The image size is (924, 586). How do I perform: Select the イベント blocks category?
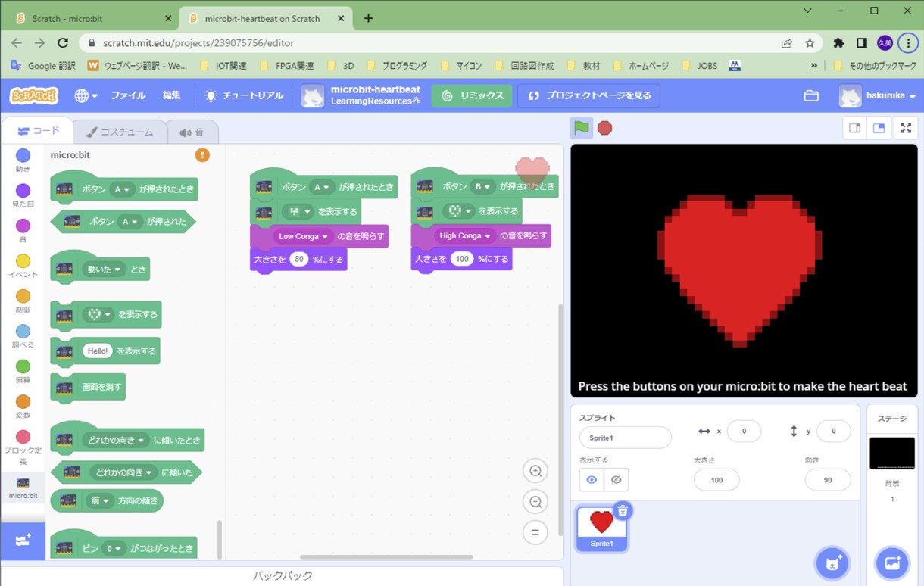point(23,266)
